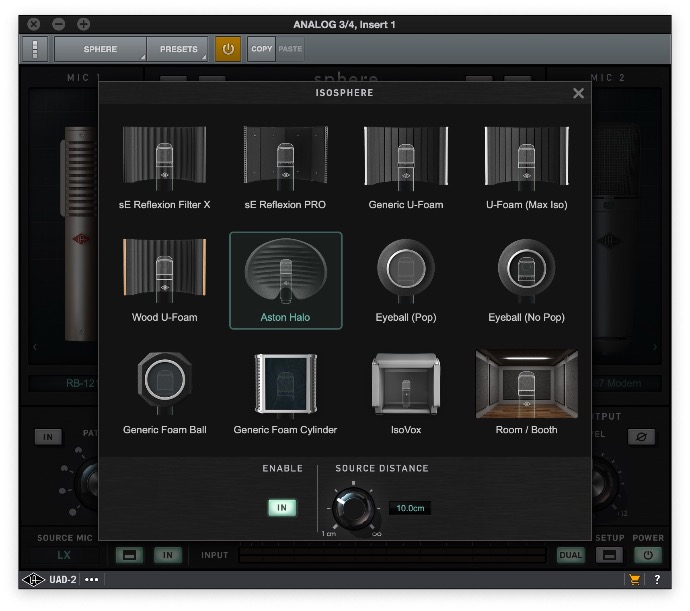
Task: Click the mic icon button next to LX
Action: 129,555
